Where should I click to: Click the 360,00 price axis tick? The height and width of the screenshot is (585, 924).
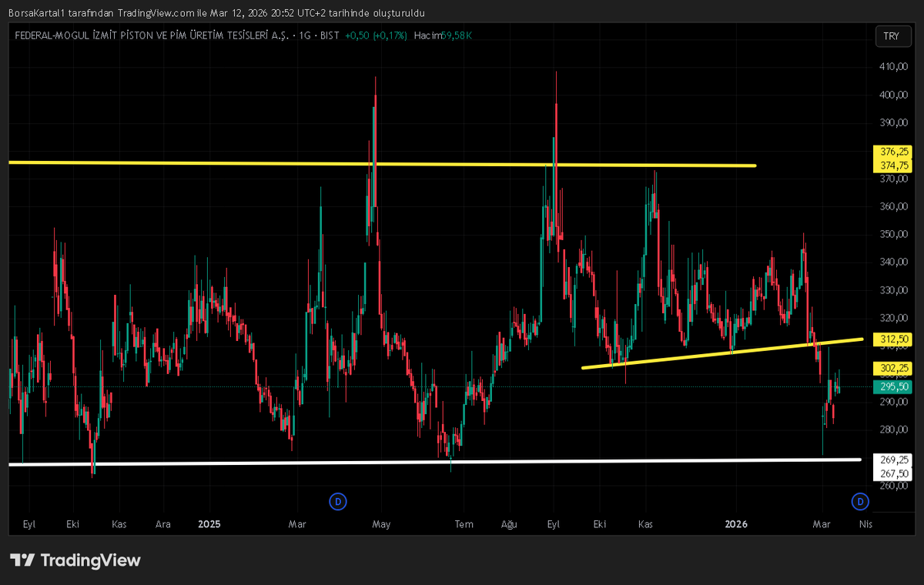coord(892,206)
